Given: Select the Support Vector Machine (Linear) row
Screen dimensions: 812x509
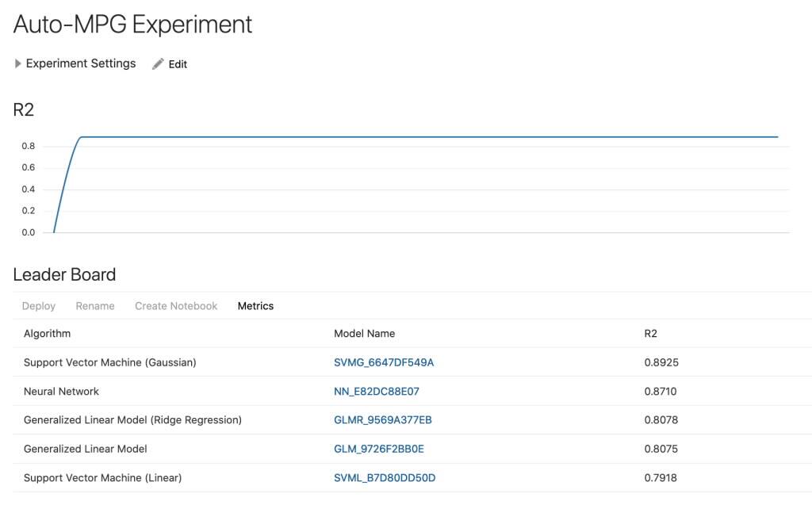Looking at the screenshot, I should coord(412,477).
